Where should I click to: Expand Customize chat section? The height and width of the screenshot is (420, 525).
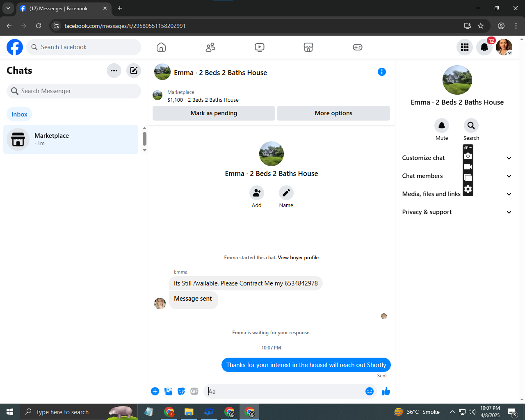click(x=457, y=158)
